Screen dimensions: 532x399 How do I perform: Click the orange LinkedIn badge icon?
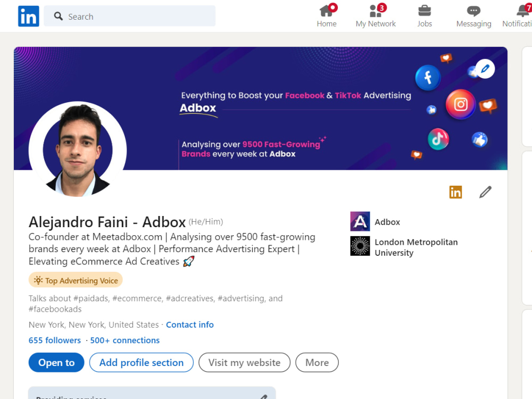455,192
